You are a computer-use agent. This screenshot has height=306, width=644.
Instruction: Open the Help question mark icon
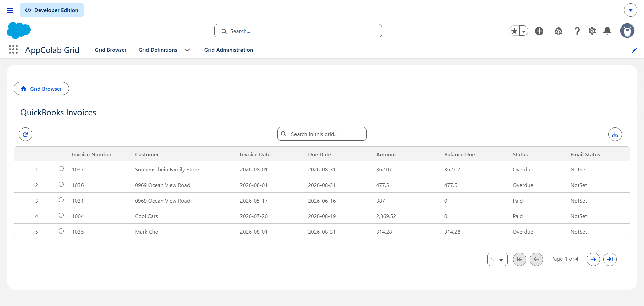[x=577, y=31]
